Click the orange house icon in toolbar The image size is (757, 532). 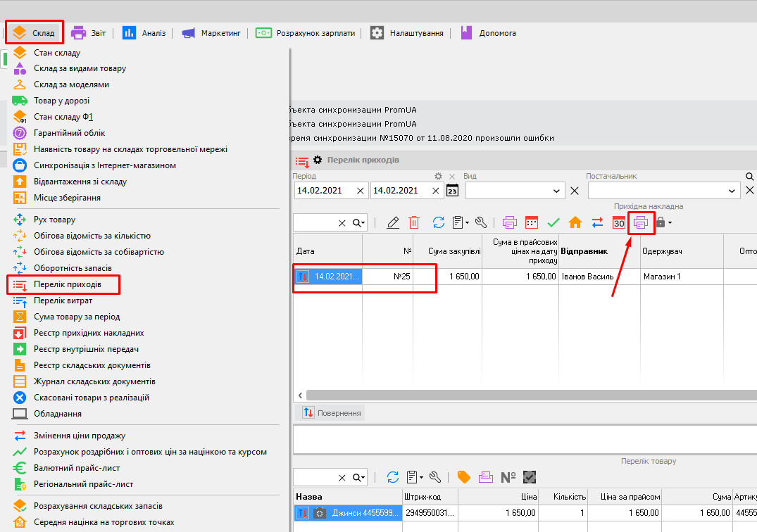click(x=575, y=222)
